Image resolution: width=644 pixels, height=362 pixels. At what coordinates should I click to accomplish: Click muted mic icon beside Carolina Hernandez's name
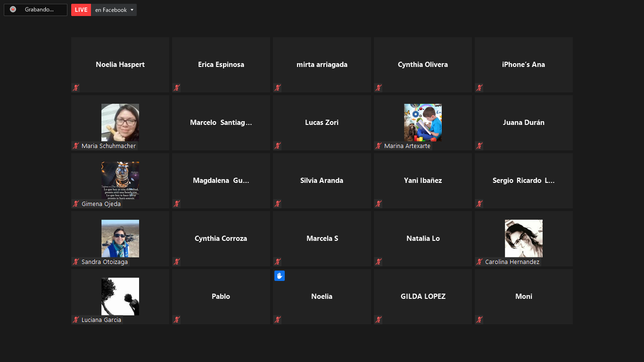tap(479, 262)
